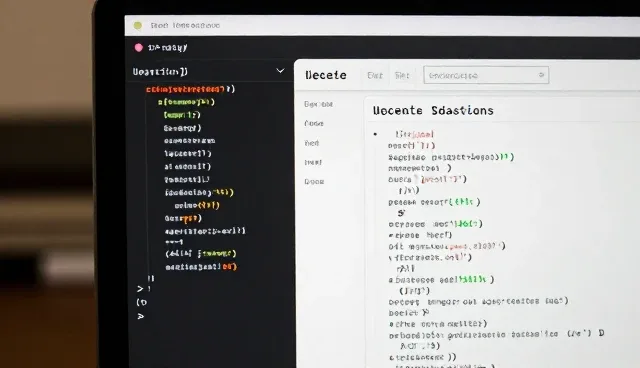Open the "Bercee" sidebar item
This screenshot has width=640, height=368.
(318, 104)
